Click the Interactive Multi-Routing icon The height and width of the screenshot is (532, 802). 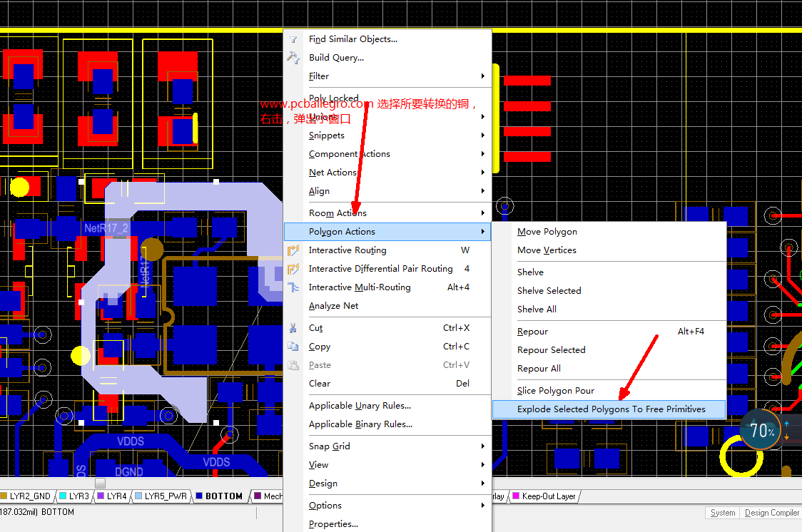293,287
